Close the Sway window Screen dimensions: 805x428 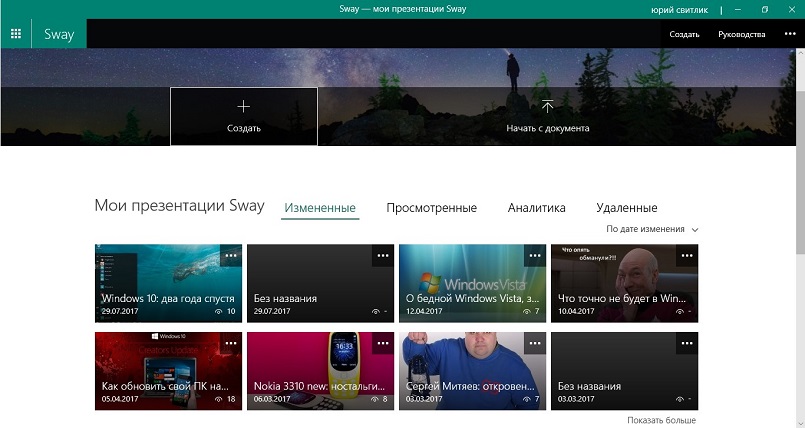click(x=792, y=9)
